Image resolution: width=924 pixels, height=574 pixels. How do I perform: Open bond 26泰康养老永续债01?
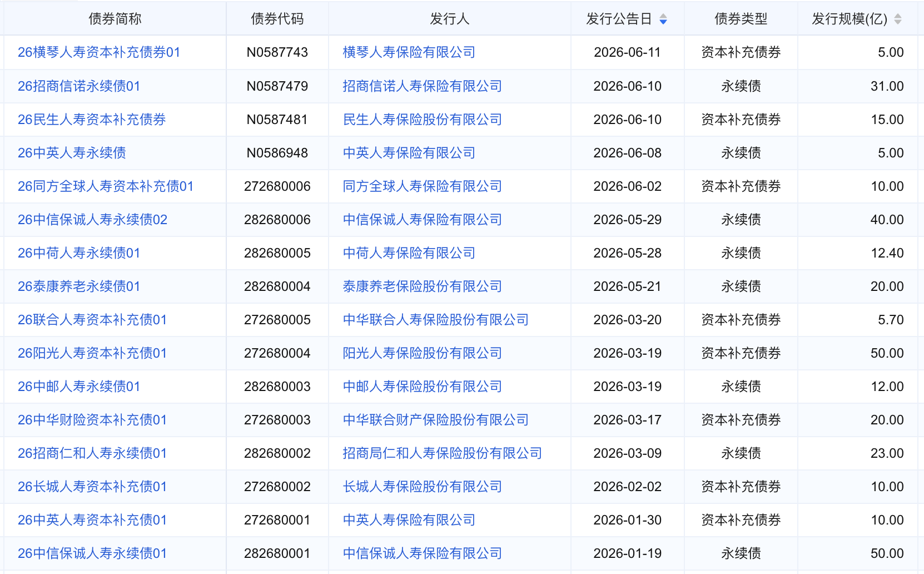[79, 286]
